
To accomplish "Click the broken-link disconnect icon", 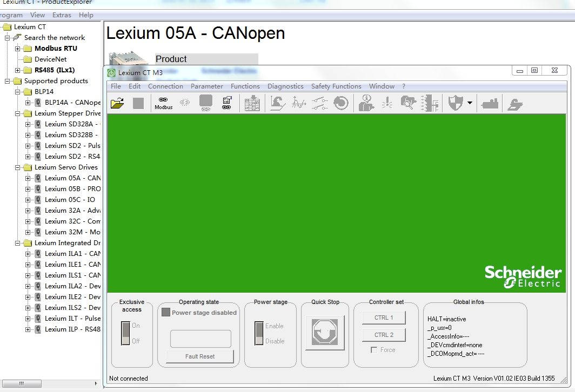I will pos(184,103).
